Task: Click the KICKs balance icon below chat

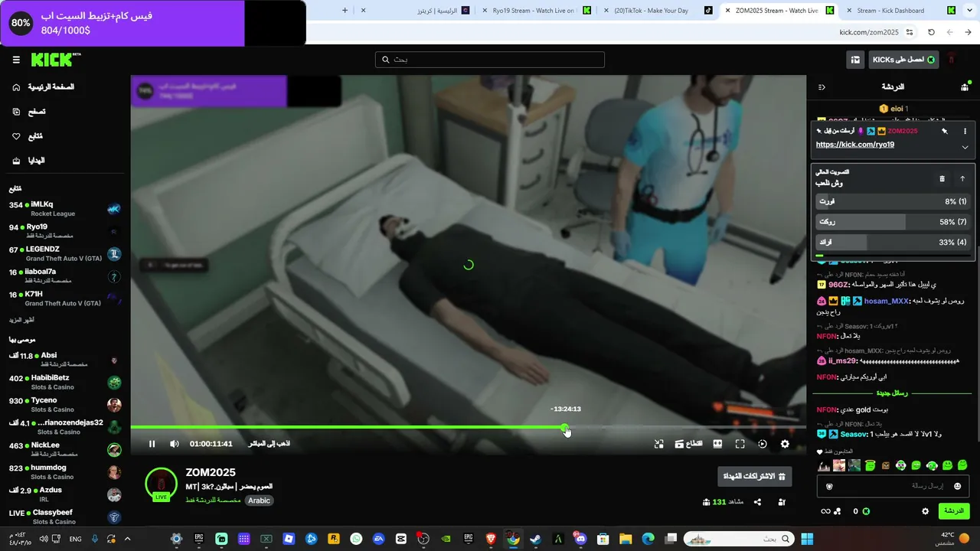Action: tap(866, 511)
